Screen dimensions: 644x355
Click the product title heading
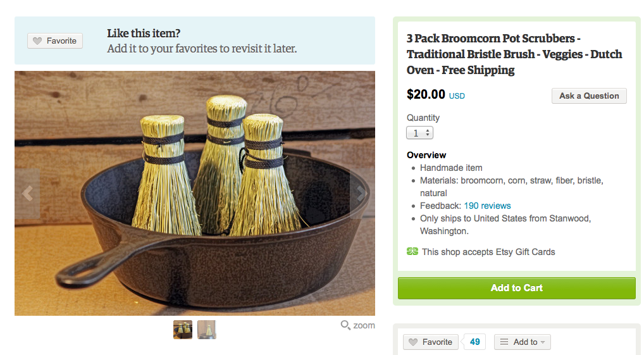point(514,54)
